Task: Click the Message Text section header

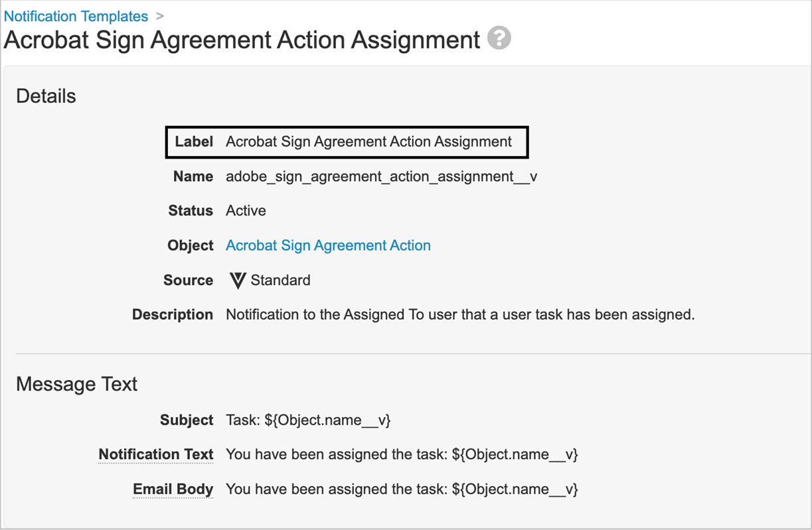Action: [x=76, y=383]
